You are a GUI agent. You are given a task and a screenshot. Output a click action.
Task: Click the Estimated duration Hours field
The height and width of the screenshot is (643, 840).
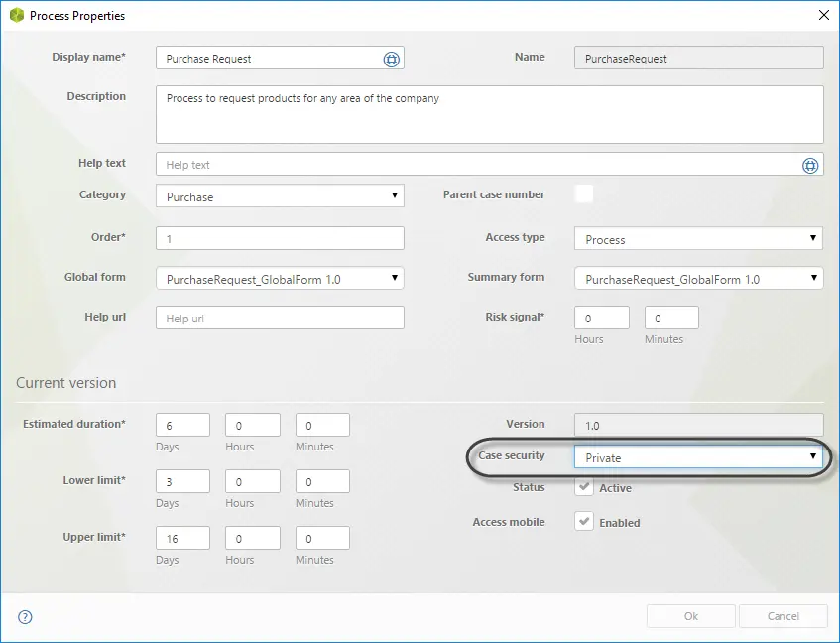point(252,425)
